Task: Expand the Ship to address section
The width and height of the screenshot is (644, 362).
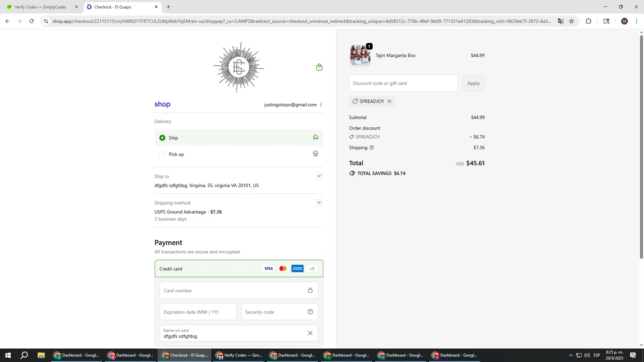Action: (x=319, y=176)
